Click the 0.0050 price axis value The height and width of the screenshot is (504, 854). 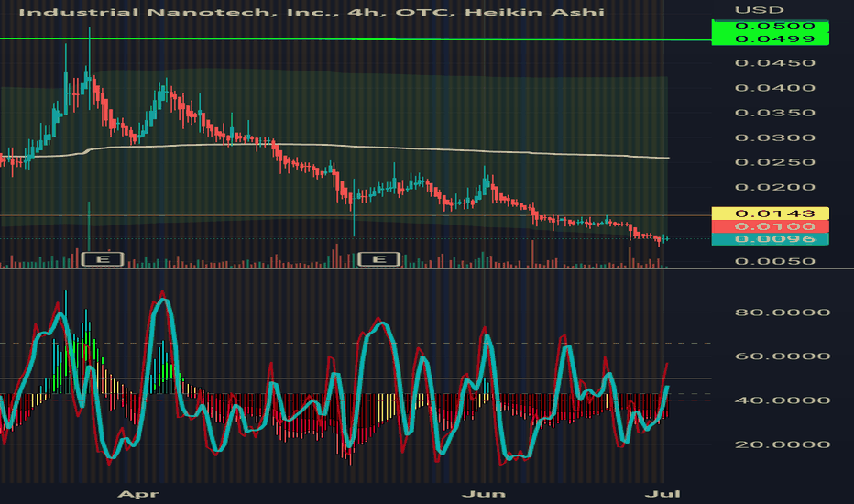(x=774, y=261)
